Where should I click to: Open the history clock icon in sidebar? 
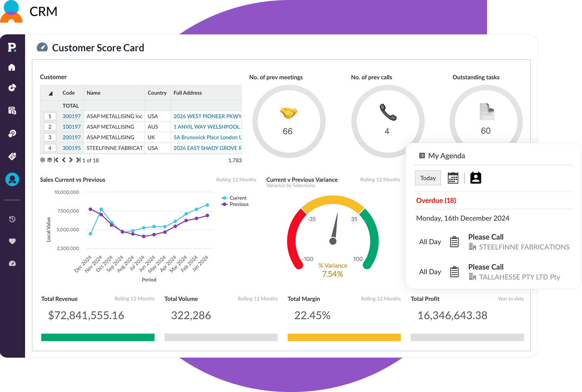(x=12, y=219)
